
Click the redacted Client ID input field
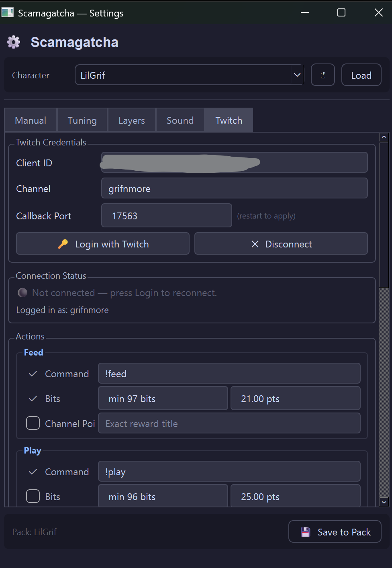tap(235, 162)
